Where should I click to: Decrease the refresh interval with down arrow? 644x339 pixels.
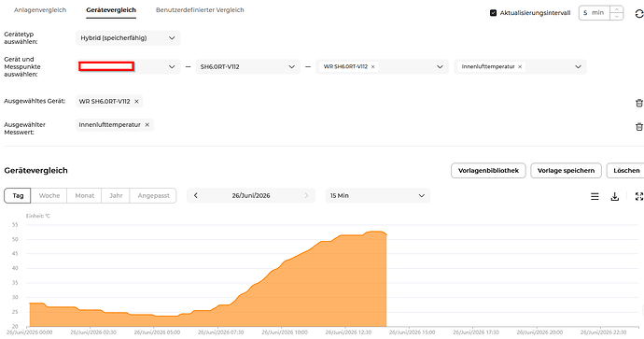[x=617, y=17]
